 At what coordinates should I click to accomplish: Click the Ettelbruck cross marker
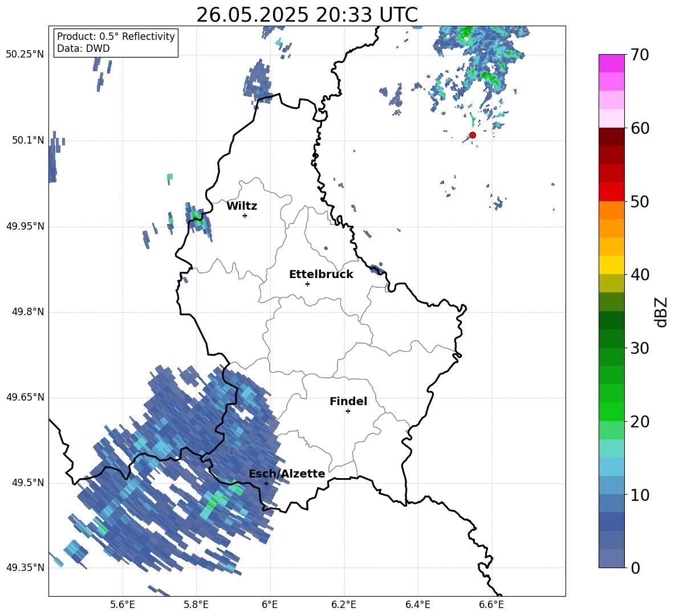pyautogui.click(x=307, y=284)
